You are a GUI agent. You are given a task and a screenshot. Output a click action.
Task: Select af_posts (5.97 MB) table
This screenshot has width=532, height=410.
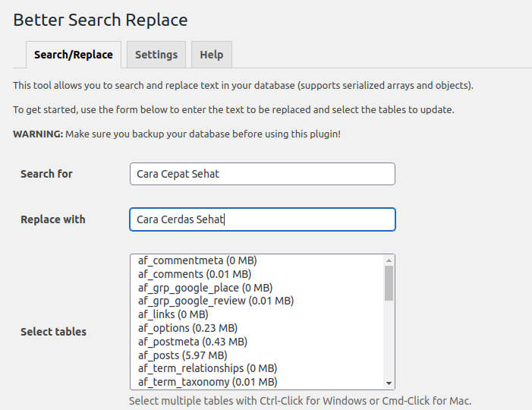pos(181,355)
